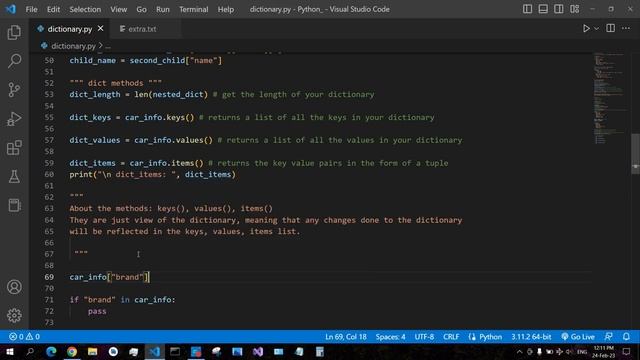Click line number 60 in gutter

click(x=49, y=174)
